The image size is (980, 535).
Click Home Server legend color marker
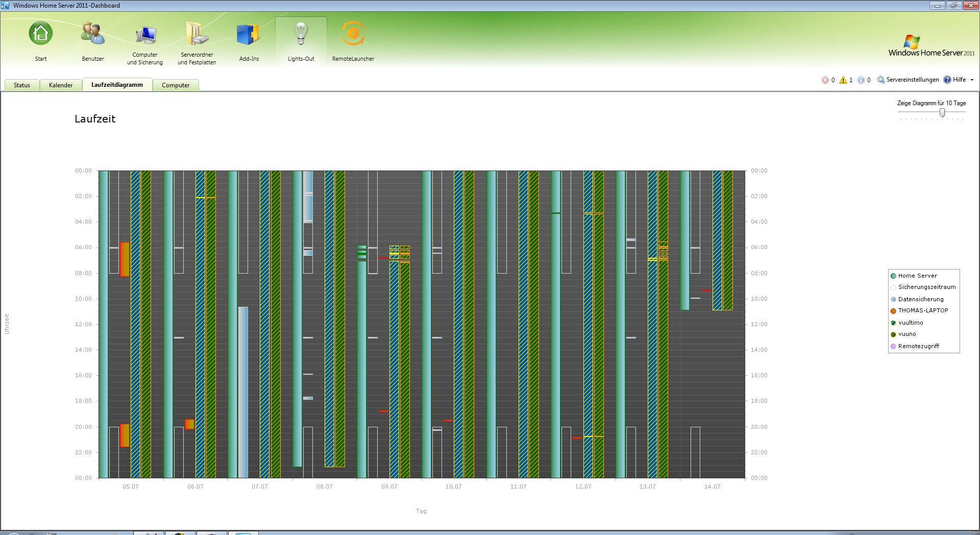(x=893, y=276)
